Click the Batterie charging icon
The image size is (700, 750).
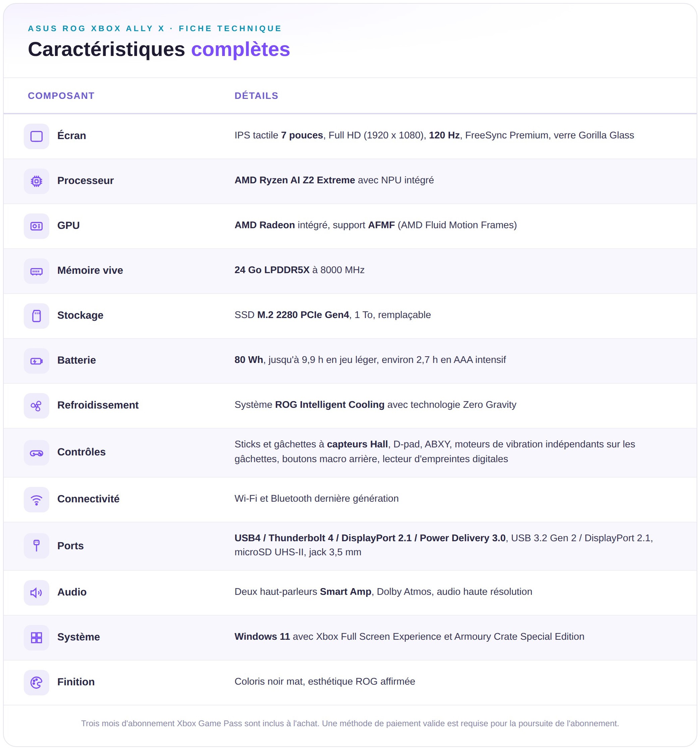(37, 361)
